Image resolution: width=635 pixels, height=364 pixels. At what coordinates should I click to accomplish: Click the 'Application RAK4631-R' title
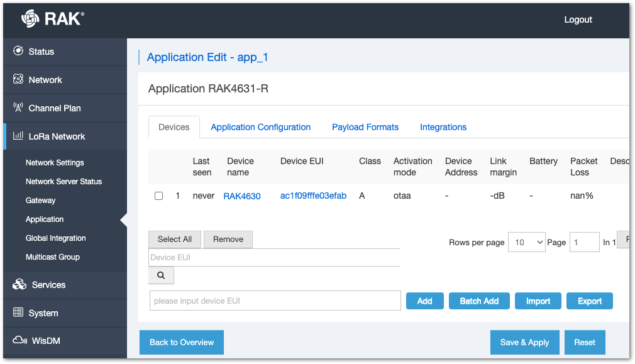(x=208, y=89)
